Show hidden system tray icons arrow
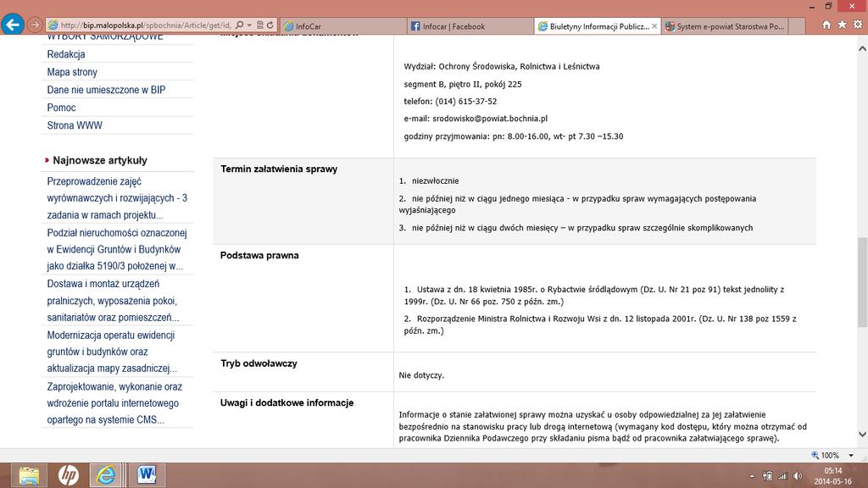 (x=751, y=476)
